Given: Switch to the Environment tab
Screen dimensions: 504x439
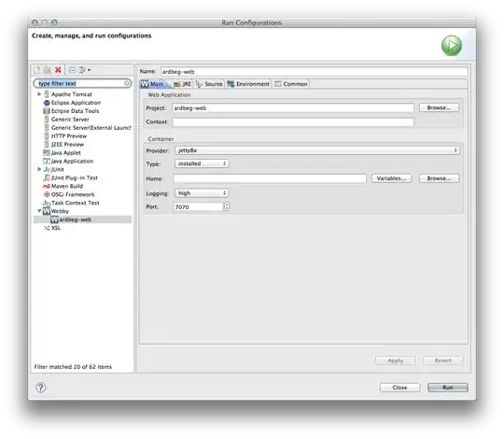Looking at the screenshot, I should pyautogui.click(x=248, y=84).
